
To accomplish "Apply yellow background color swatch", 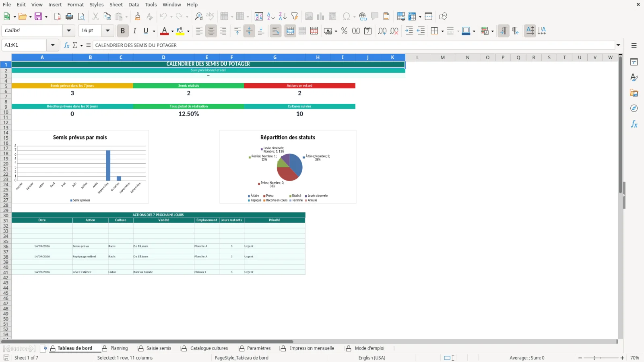I will pos(180,31).
